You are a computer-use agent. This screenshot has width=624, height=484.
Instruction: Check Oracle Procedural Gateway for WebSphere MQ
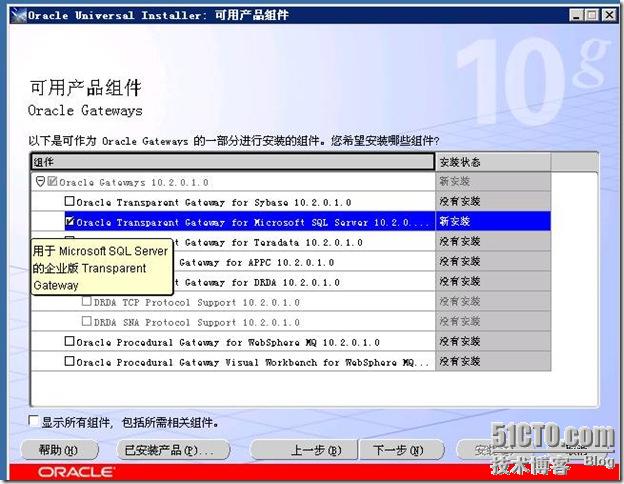pos(69,342)
